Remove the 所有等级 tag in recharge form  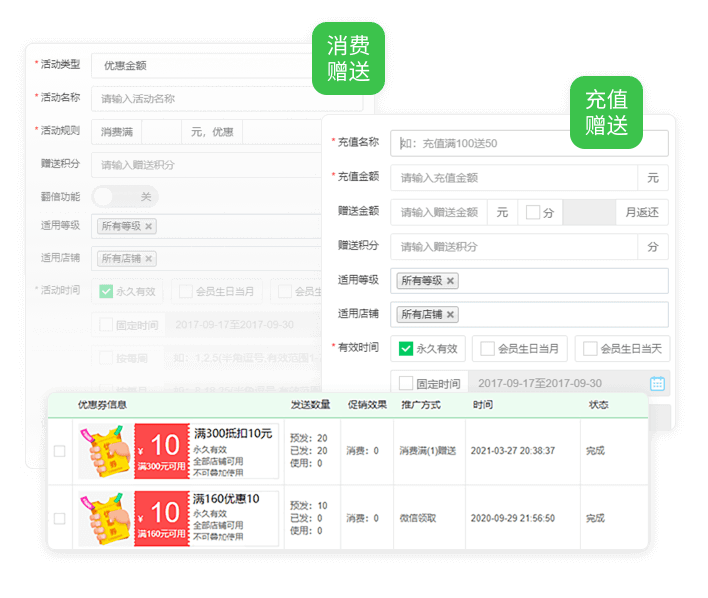tap(450, 281)
